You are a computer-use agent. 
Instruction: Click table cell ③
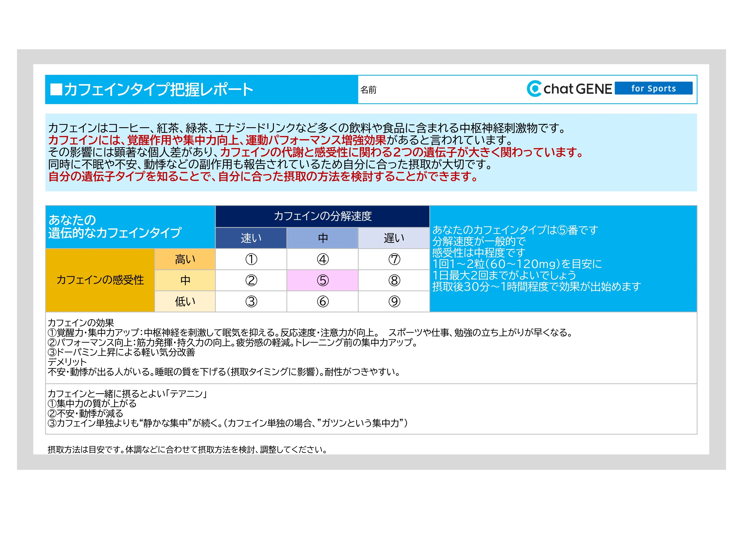251,301
